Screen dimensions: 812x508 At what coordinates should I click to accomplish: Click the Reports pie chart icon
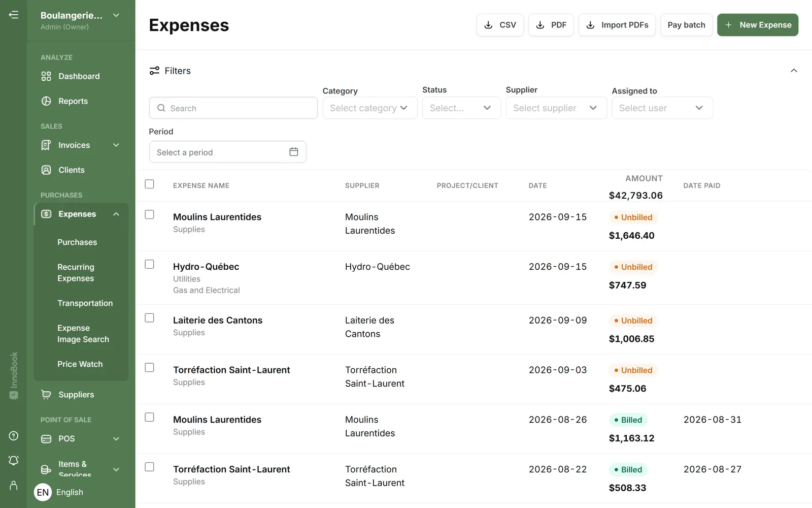[x=46, y=101]
